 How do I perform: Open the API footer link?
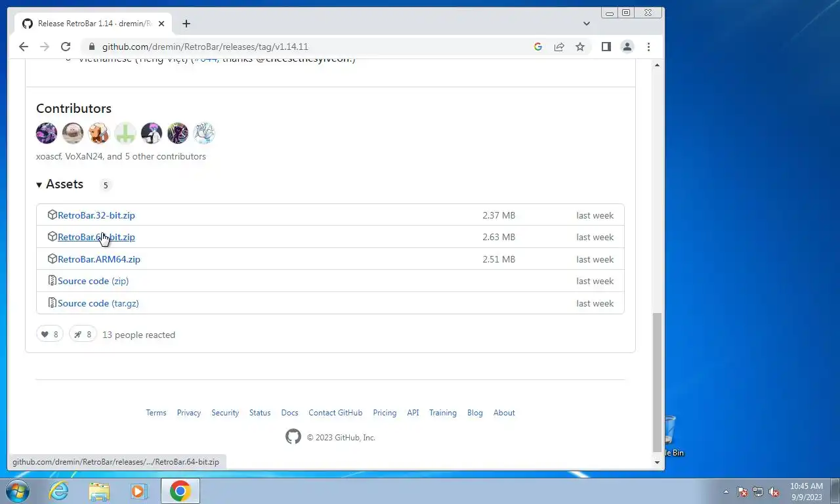click(x=413, y=413)
